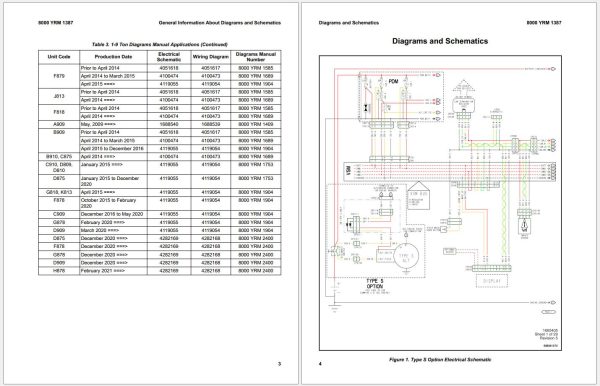
Task: Click unit code 'C909' in the table
Action: click(59, 214)
